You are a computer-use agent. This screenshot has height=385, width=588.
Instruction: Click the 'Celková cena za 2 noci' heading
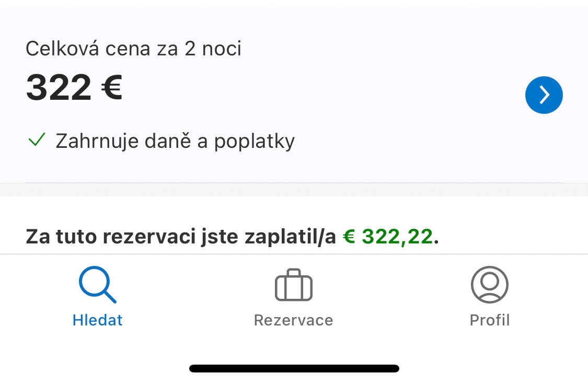tap(133, 49)
